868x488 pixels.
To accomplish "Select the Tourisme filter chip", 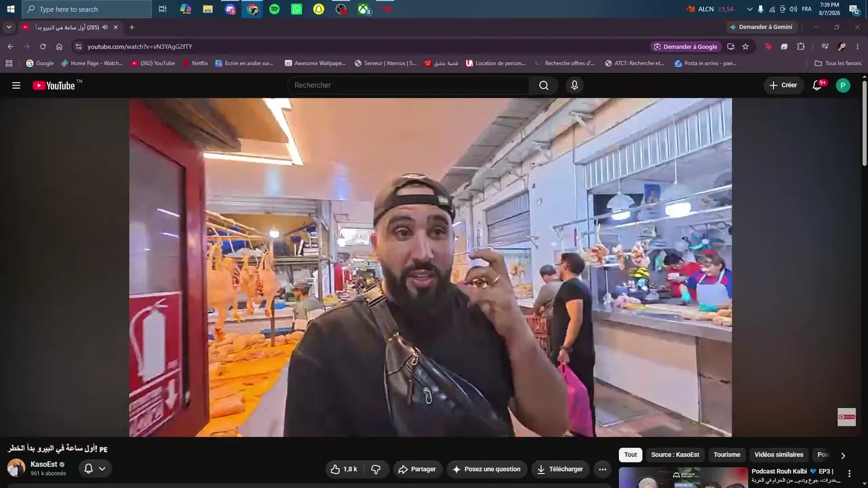I will pos(727,455).
